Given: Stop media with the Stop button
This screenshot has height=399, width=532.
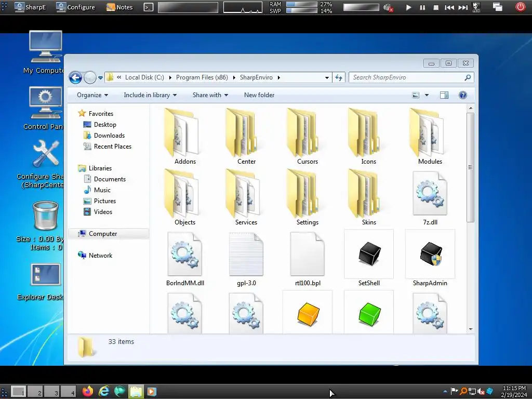Looking at the screenshot, I should [436, 7].
